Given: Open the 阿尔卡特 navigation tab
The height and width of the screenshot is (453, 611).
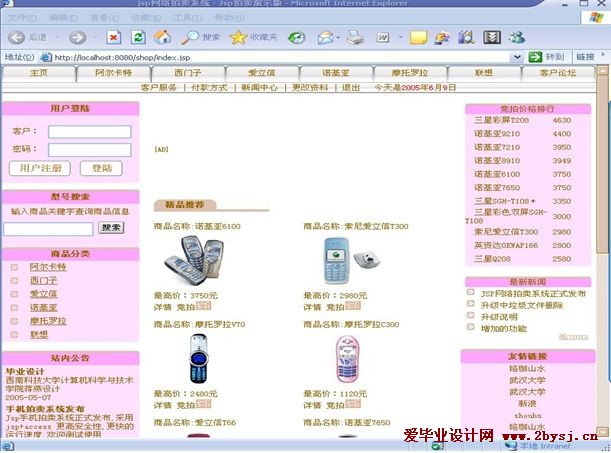Looking at the screenshot, I should 113,73.
